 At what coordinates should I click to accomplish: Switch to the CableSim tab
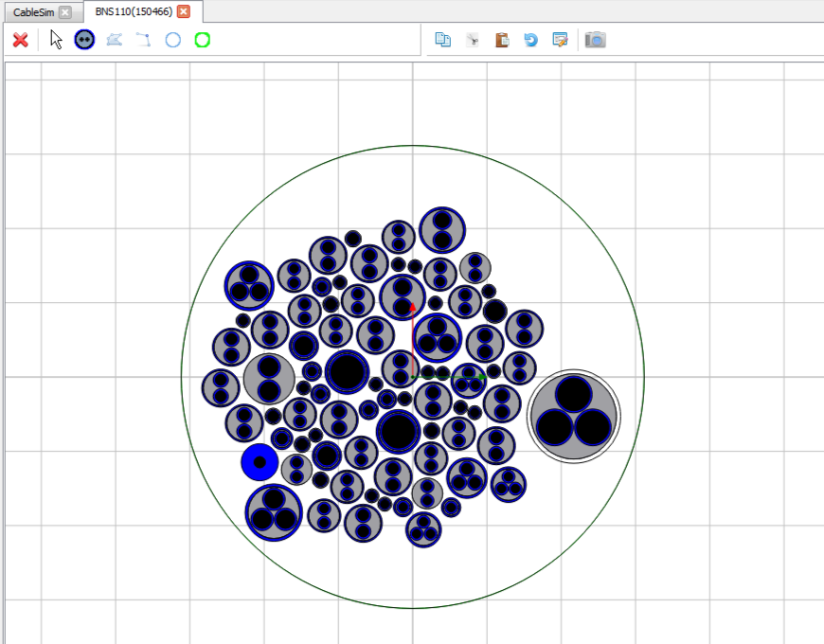[x=33, y=12]
